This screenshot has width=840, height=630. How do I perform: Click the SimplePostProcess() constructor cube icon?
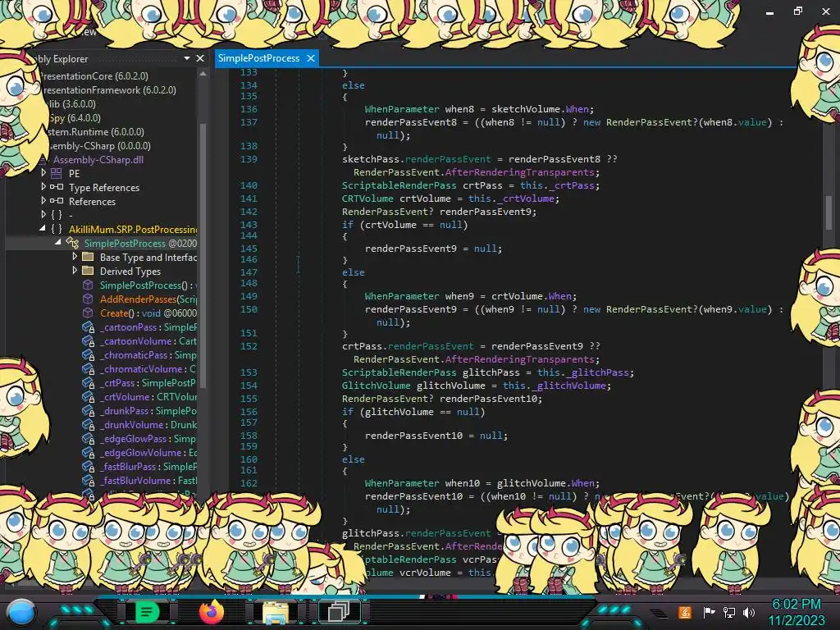tap(88, 285)
